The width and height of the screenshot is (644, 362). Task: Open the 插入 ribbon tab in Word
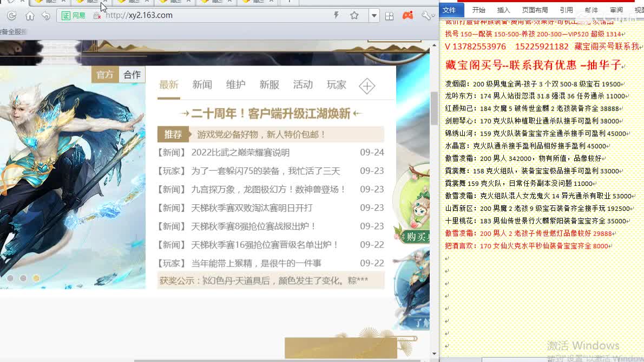tap(503, 10)
